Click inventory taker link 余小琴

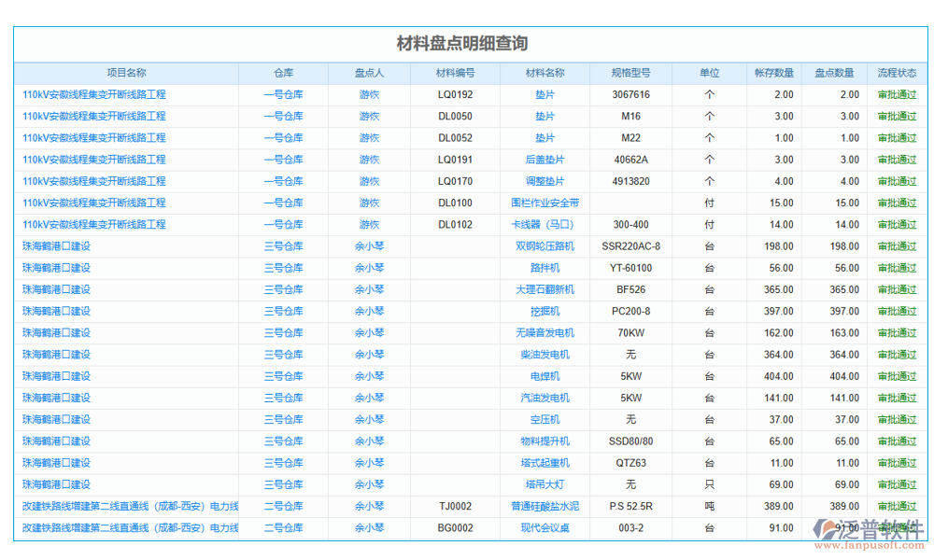pyautogui.click(x=368, y=245)
